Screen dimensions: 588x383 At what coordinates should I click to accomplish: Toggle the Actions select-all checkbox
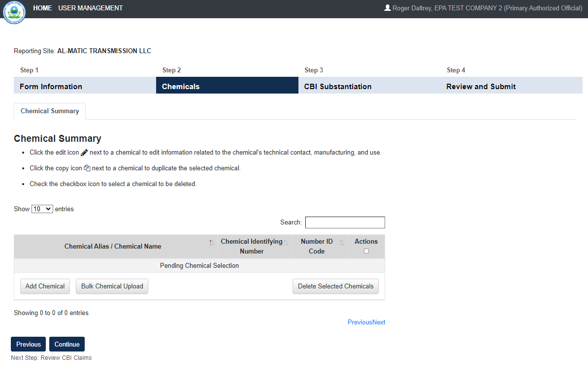coord(366,251)
